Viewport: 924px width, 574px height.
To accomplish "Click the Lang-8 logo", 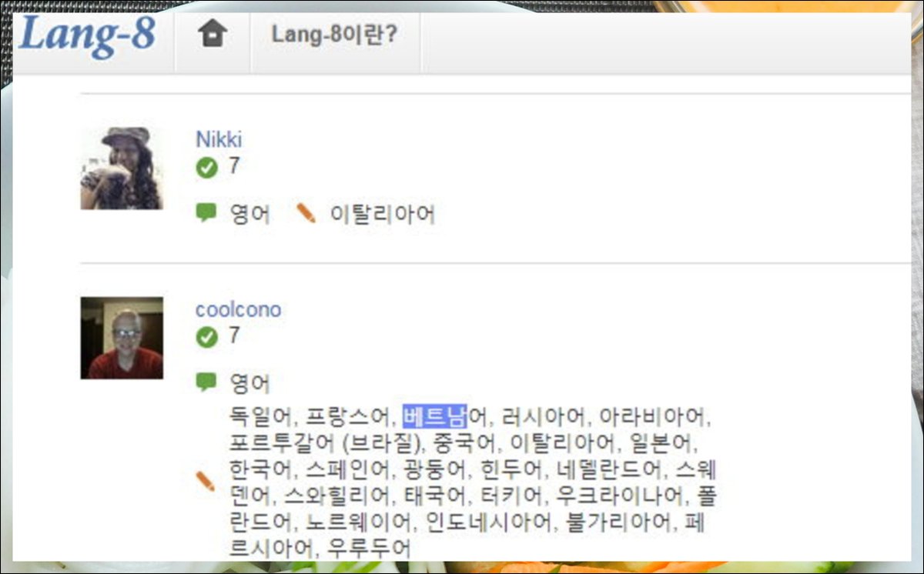I will pyautogui.click(x=87, y=37).
